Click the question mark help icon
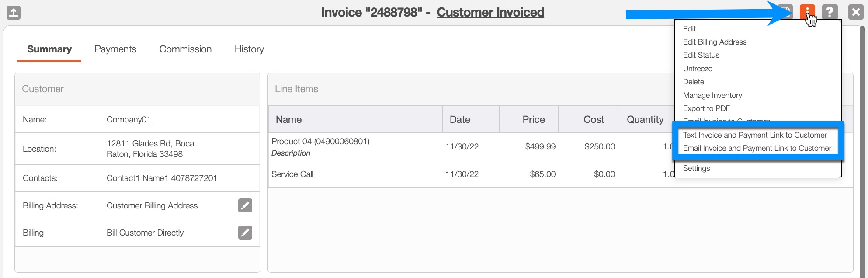This screenshot has height=278, width=868. [x=830, y=12]
